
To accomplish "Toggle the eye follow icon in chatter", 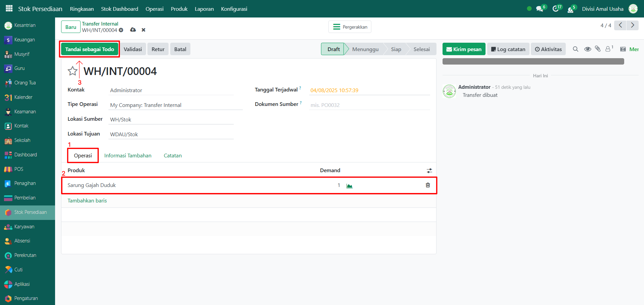I will coord(587,49).
